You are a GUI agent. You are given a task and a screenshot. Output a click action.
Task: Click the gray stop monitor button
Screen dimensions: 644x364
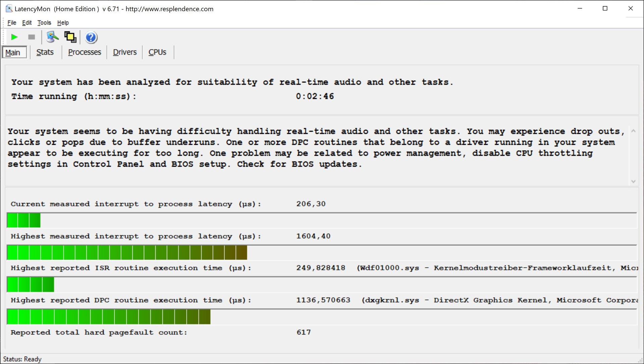coord(32,37)
